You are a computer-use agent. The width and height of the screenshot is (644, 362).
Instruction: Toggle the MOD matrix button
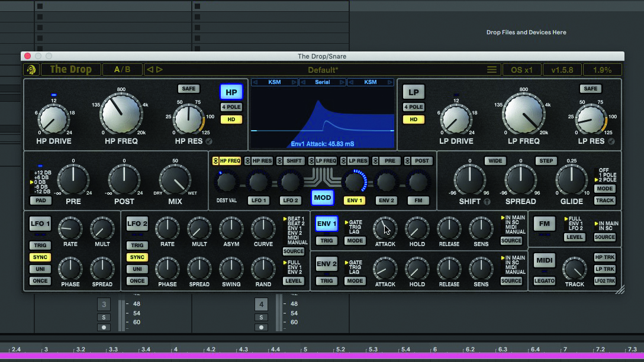tap(323, 198)
